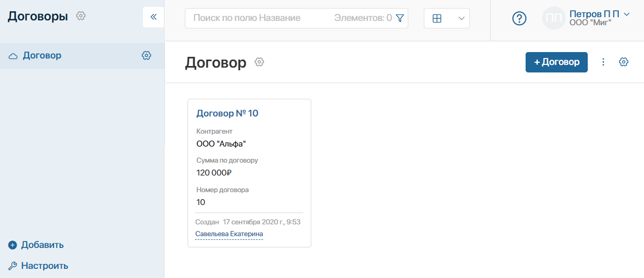The width and height of the screenshot is (644, 278).
Task: Click the ПП user avatar
Action: click(553, 18)
